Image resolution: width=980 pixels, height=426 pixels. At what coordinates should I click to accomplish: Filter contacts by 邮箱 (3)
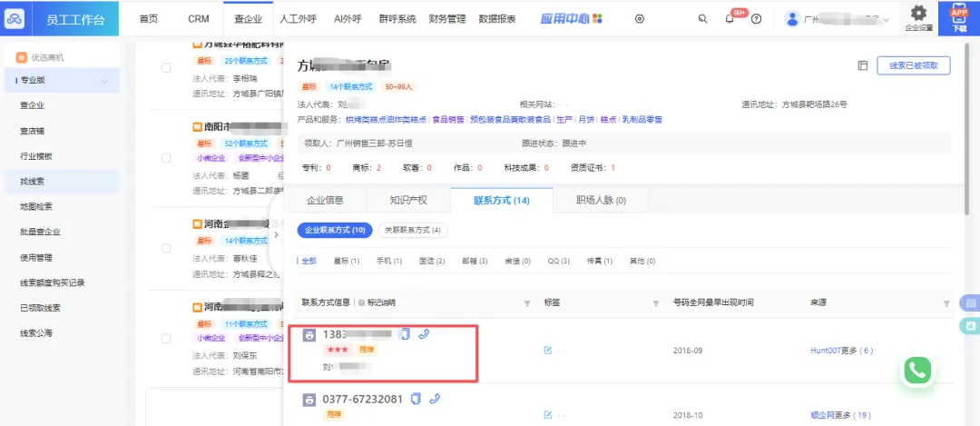475,261
